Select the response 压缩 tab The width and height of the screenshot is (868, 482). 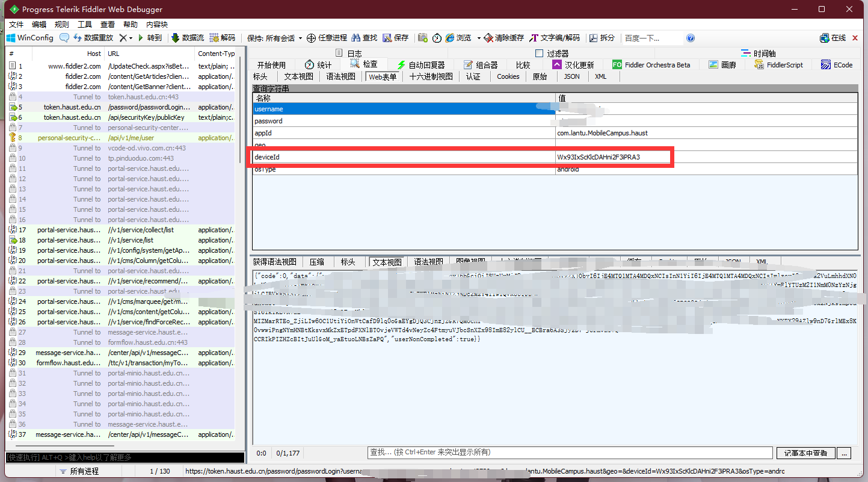tap(317, 262)
